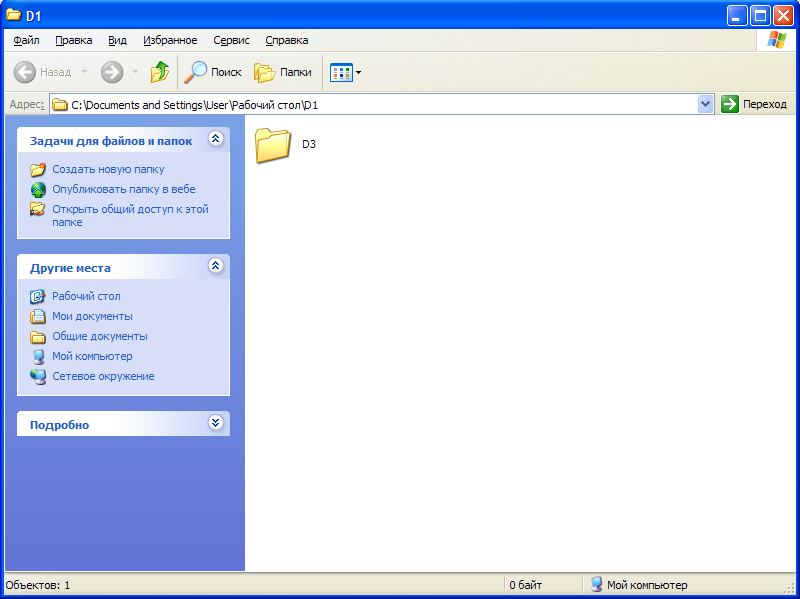This screenshot has width=800, height=599.
Task: Click Открыть общий доступ к этой папке
Action: pyautogui.click(x=131, y=215)
